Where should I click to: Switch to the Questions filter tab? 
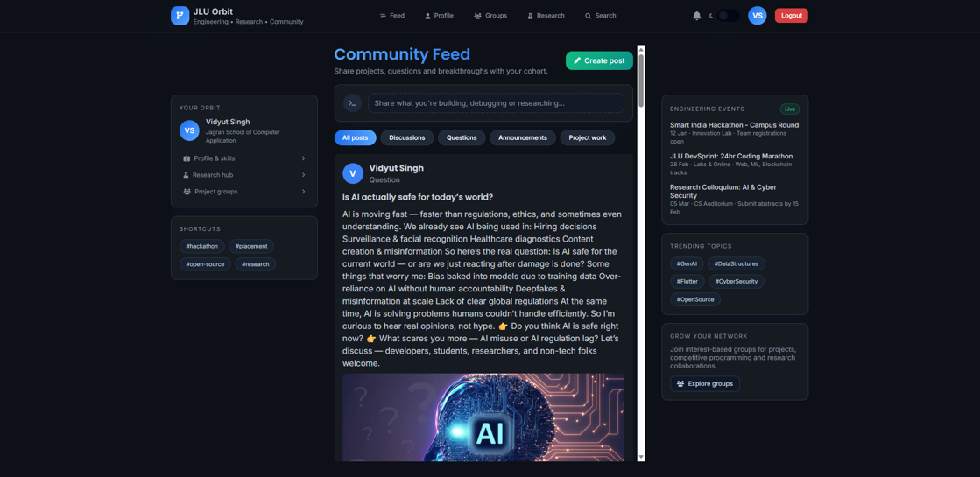(462, 137)
